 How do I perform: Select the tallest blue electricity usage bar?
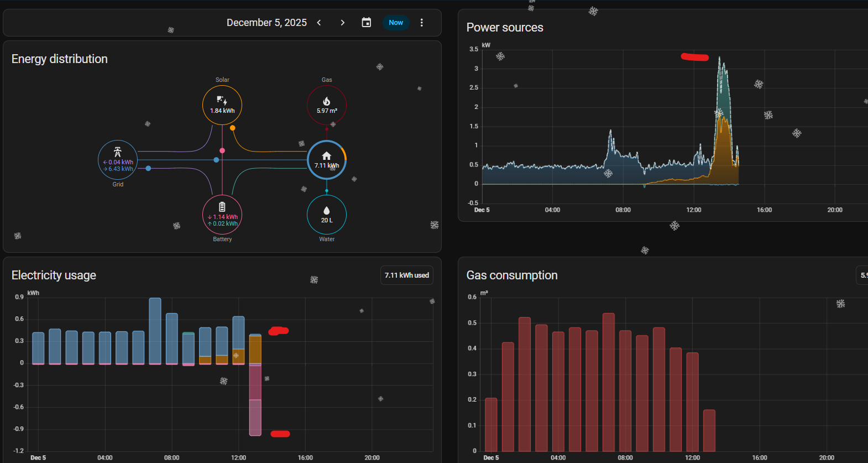(x=155, y=331)
